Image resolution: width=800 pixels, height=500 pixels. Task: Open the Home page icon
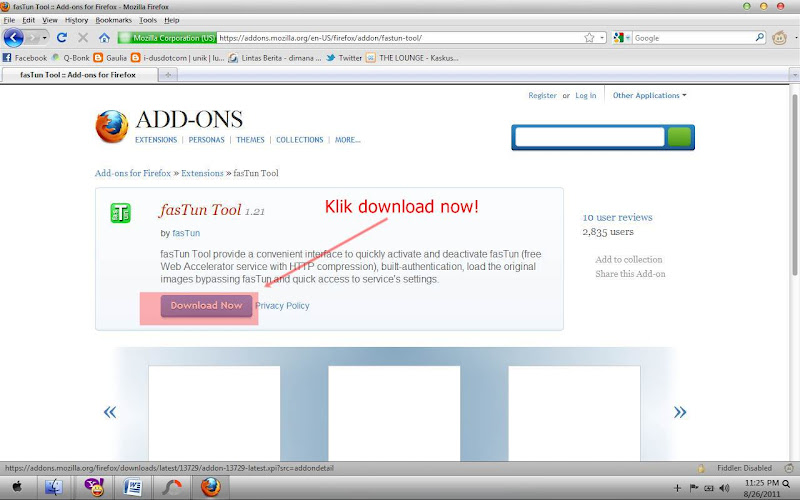[104, 38]
